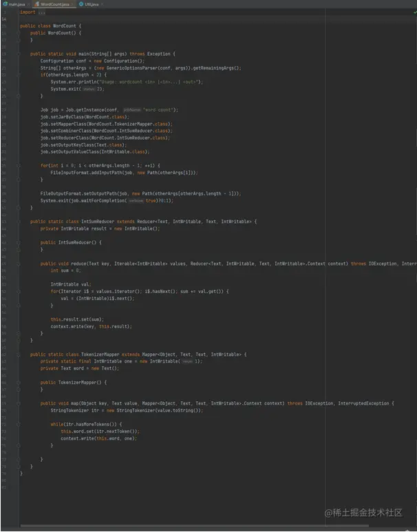Click 'WordCount' in the class declaration
The width and height of the screenshot is (417, 532).
click(x=65, y=25)
